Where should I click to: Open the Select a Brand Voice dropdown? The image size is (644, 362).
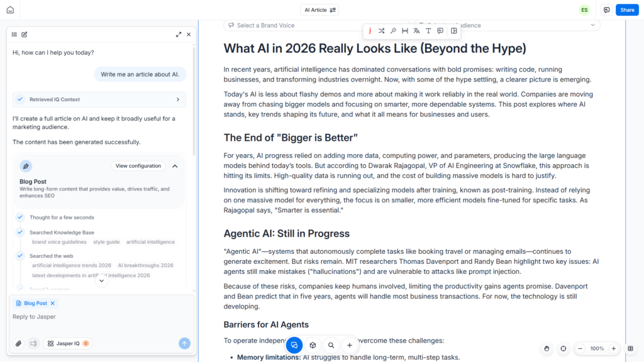[x=296, y=25]
